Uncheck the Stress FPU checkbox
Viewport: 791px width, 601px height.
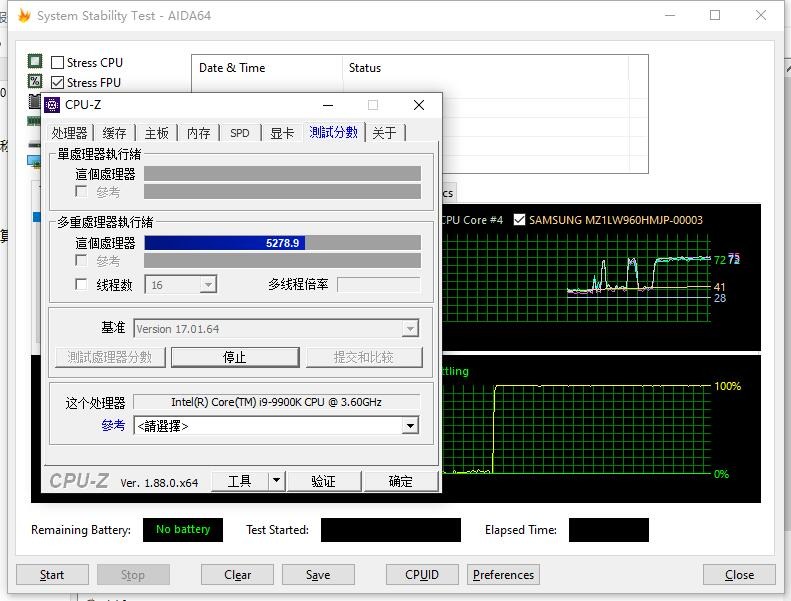point(58,82)
